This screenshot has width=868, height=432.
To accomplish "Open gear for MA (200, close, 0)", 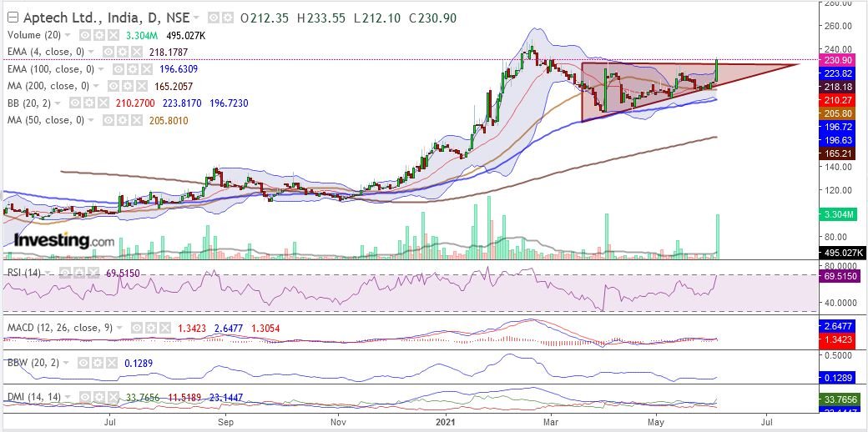I will pos(128,86).
